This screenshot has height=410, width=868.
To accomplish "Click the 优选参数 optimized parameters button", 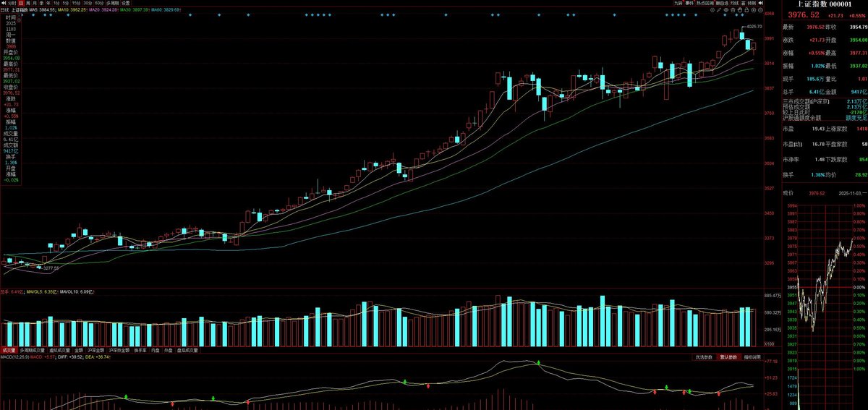I will (704, 357).
